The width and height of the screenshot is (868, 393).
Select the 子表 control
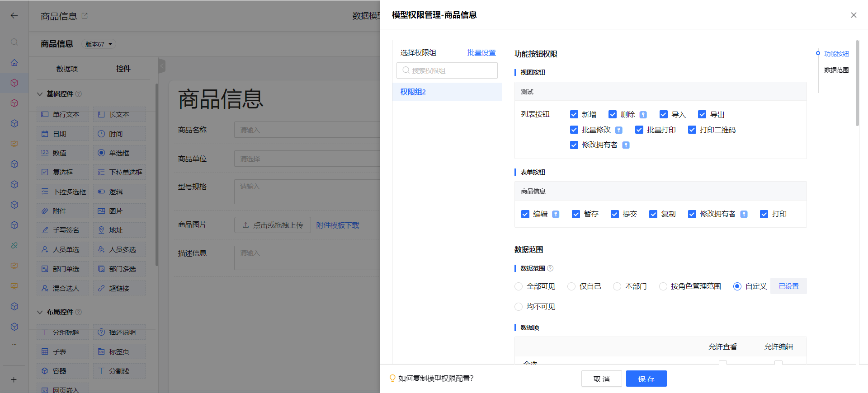coord(63,351)
